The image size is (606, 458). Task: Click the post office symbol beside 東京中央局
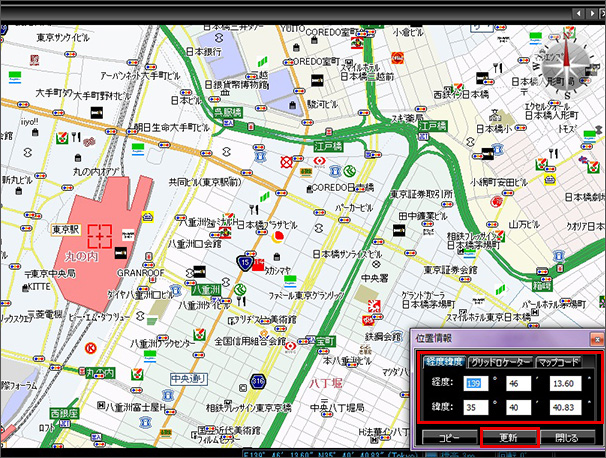(x=27, y=274)
